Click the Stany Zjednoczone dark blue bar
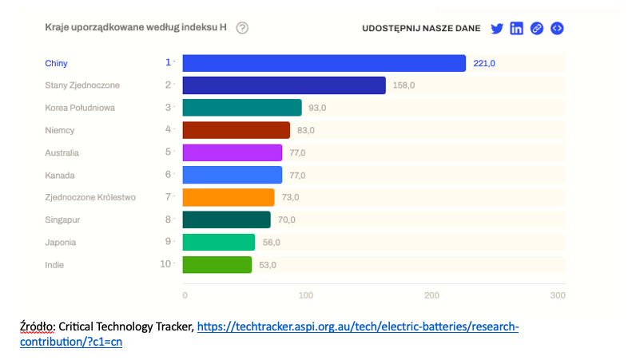Screen dimensions: 628x364 (x=284, y=85)
